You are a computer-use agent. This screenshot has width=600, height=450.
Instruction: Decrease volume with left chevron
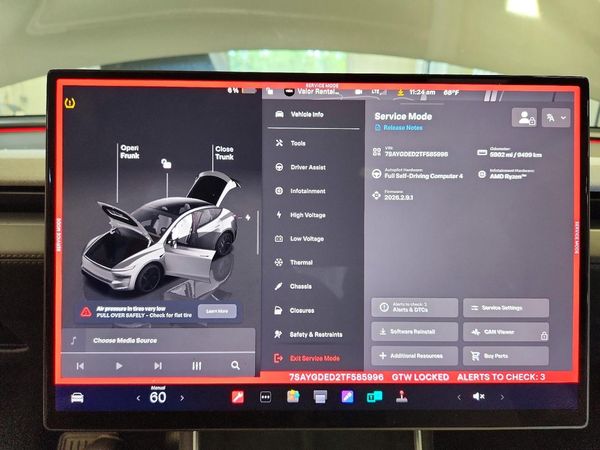coord(459,397)
